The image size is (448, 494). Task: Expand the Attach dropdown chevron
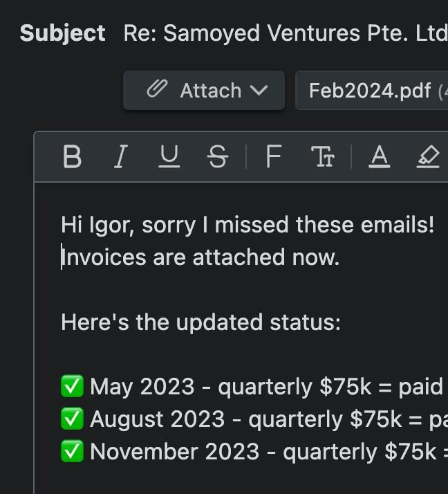(x=259, y=91)
